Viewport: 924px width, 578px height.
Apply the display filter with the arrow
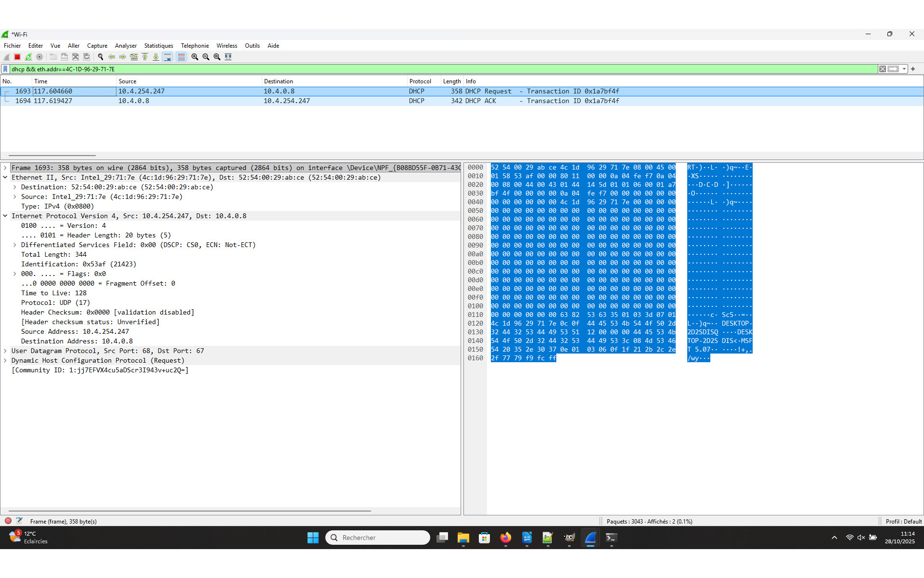click(x=894, y=69)
